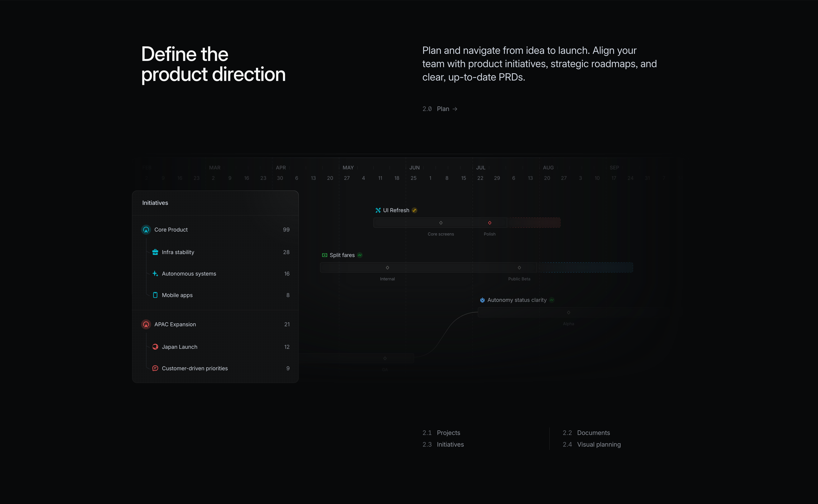The image size is (818, 504).
Task: Click the GA milestone diamond
Action: tap(385, 358)
